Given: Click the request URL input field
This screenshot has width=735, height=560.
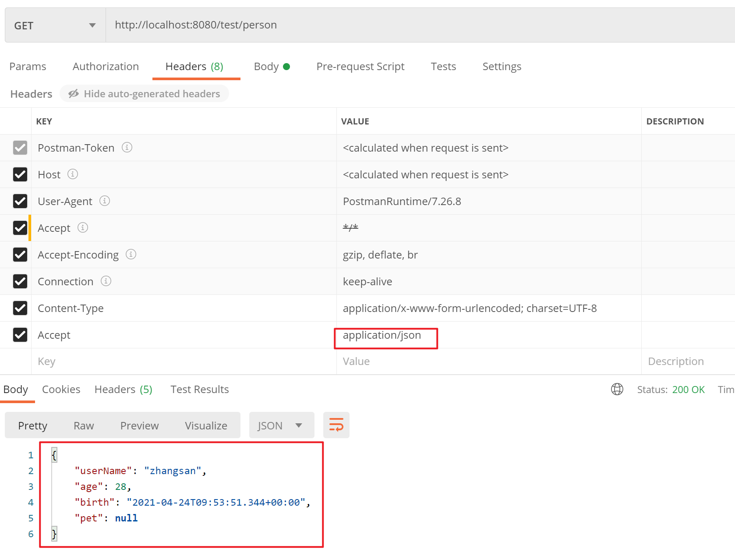Looking at the screenshot, I should (x=394, y=25).
